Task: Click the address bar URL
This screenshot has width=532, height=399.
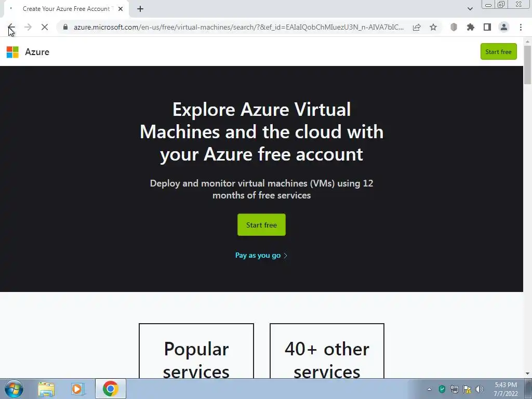Action: point(238,27)
